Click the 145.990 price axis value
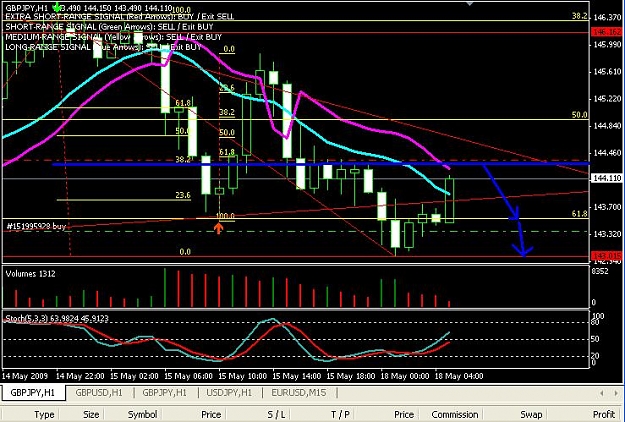This screenshot has height=422, width=625. tap(607, 45)
